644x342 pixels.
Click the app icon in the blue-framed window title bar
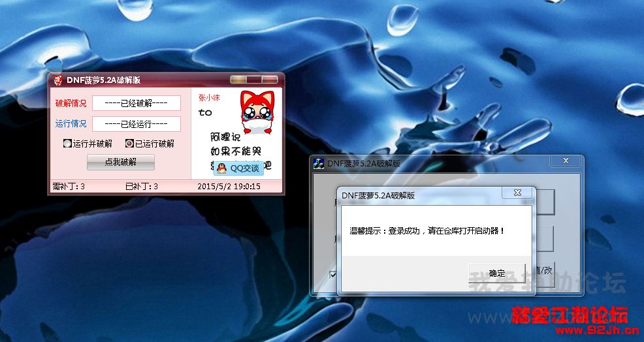pos(318,163)
